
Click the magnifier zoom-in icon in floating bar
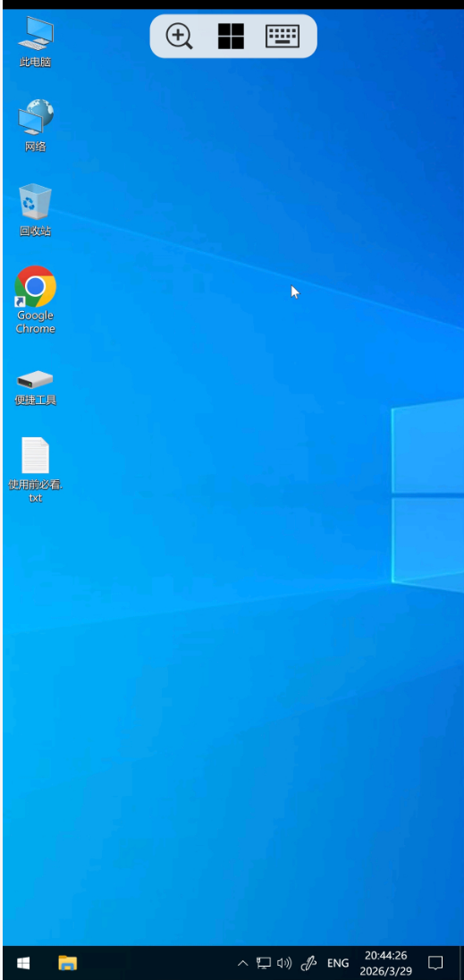point(179,37)
